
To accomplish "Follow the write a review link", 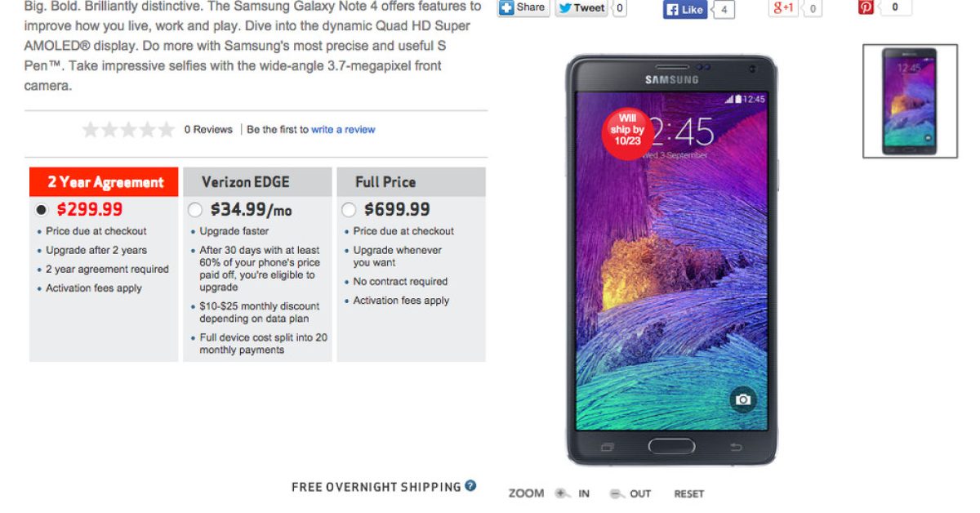I will click(343, 129).
